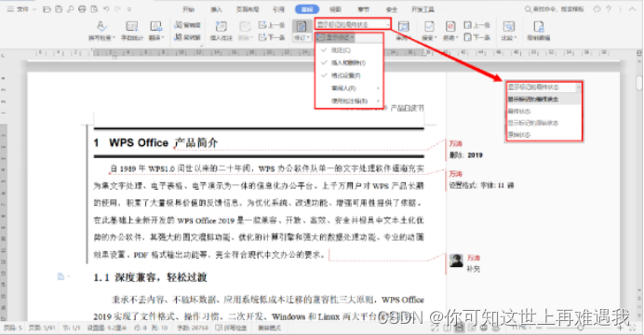Go to 下一条 comment beside 插入批注
644x335 pixels.
[x=272, y=37]
